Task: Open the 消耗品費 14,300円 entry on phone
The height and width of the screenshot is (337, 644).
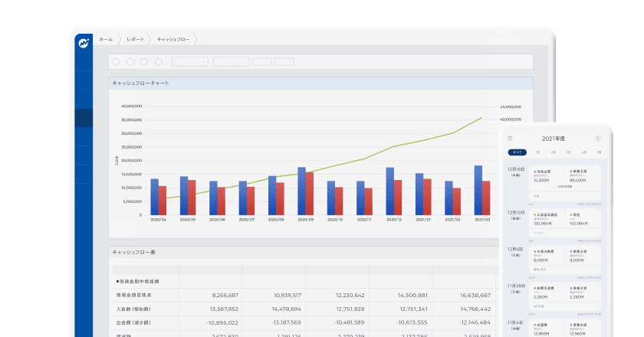Action: point(547,175)
